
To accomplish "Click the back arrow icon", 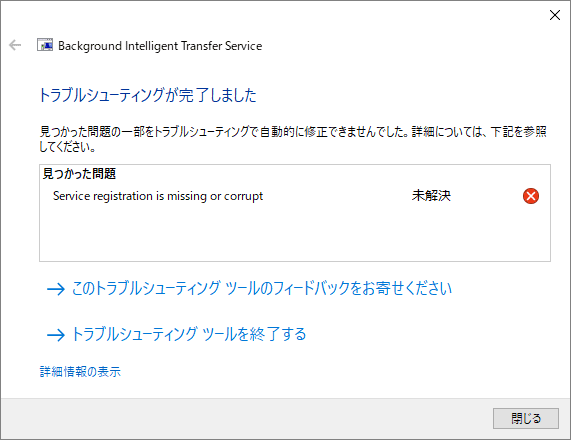I will coord(15,45).
